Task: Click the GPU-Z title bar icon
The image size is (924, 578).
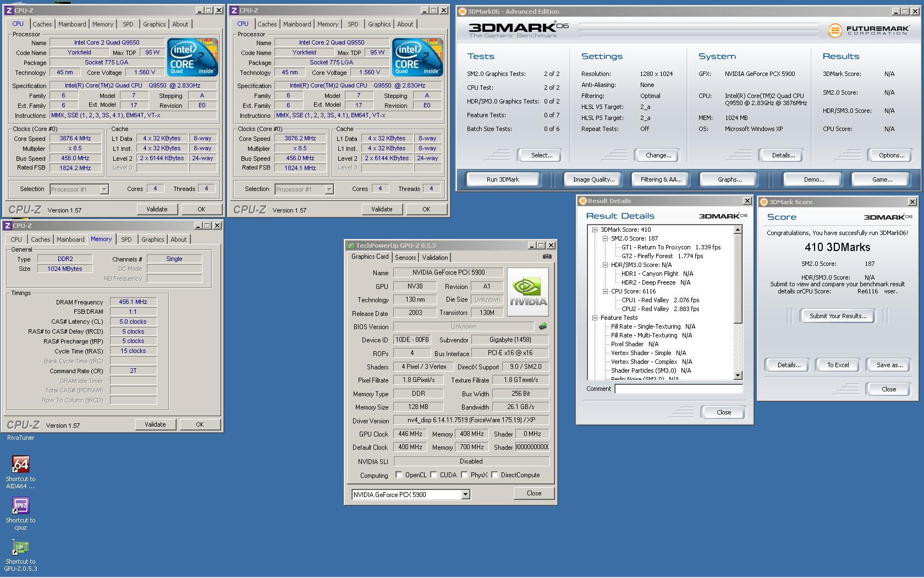Action: pyautogui.click(x=350, y=246)
